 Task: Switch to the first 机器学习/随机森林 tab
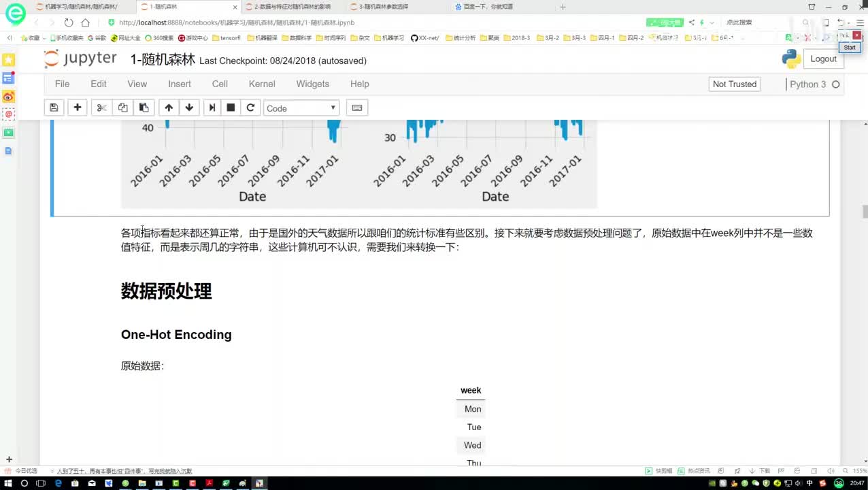click(83, 7)
